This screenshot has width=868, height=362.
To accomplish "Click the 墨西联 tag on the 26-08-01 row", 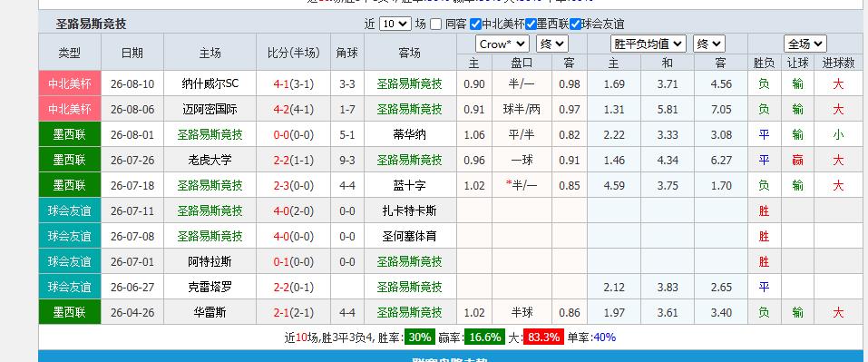I will [x=70, y=134].
